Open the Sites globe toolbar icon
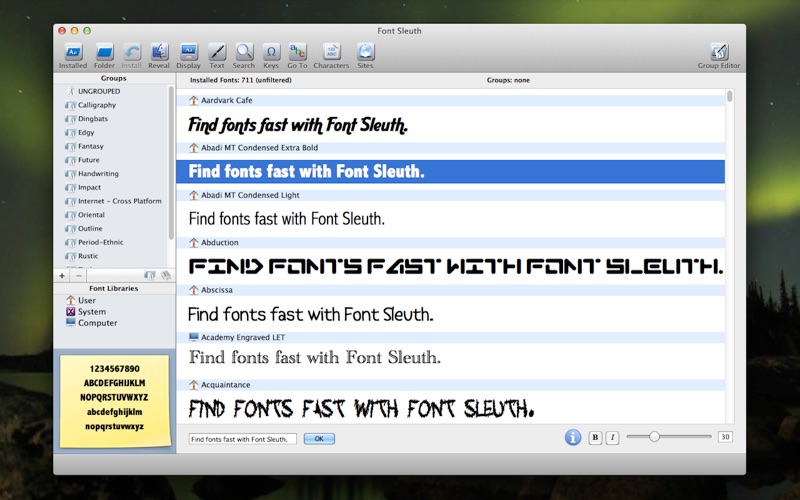The image size is (800, 500). click(x=365, y=53)
